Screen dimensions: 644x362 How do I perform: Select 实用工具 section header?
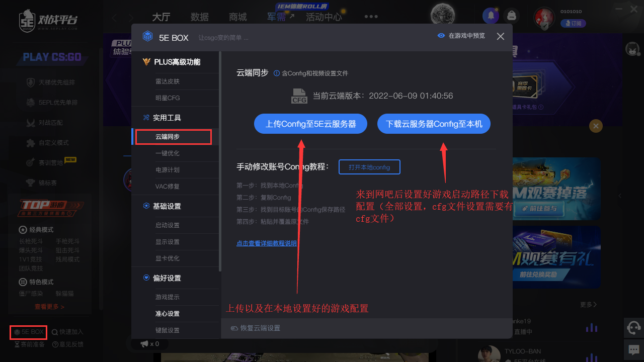(162, 118)
